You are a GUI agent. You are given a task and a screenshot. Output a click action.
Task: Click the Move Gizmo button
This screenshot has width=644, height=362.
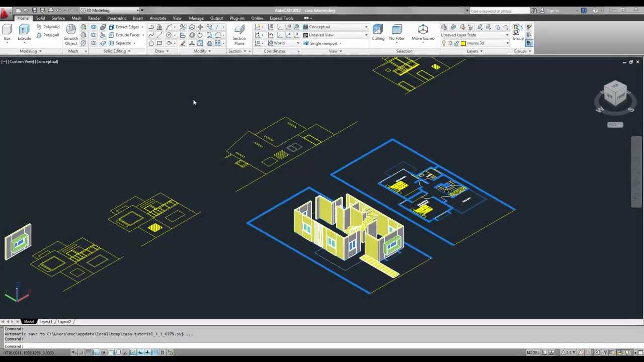[x=423, y=33]
